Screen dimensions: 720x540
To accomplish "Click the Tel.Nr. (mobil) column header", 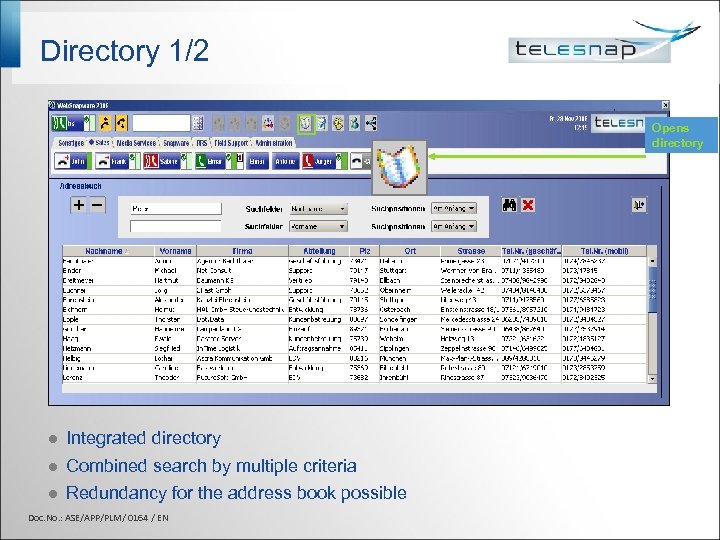I will pos(604,251).
